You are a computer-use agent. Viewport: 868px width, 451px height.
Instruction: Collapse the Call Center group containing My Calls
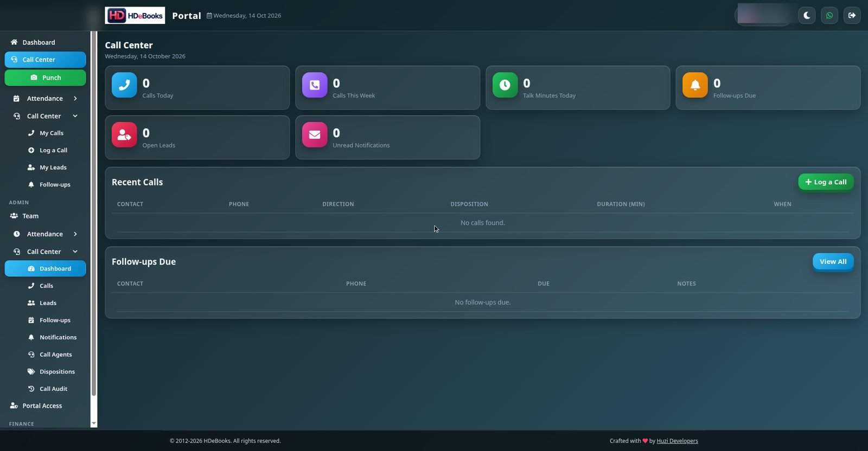pos(46,116)
